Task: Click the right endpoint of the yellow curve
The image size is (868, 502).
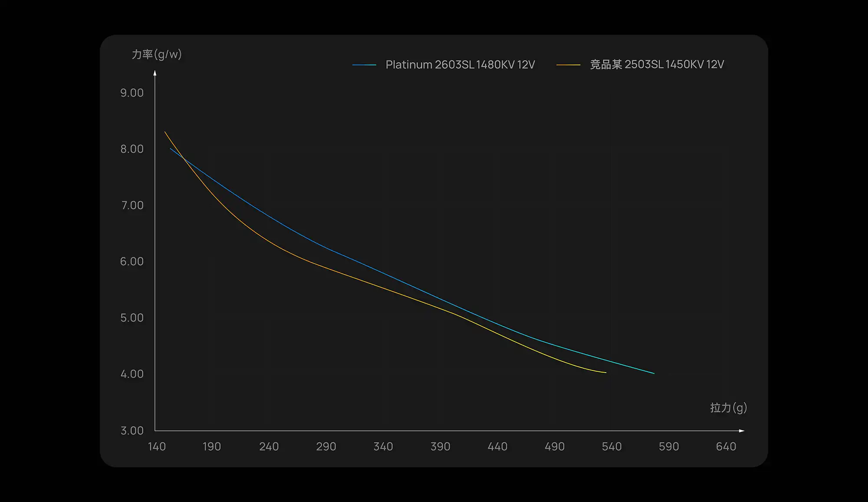Action: [x=605, y=372]
